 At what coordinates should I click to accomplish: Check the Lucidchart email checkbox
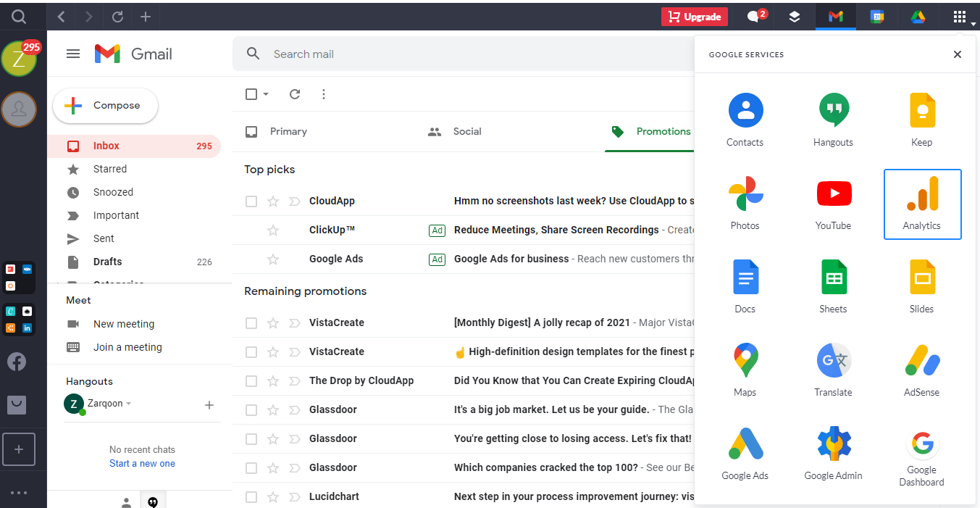pos(251,497)
